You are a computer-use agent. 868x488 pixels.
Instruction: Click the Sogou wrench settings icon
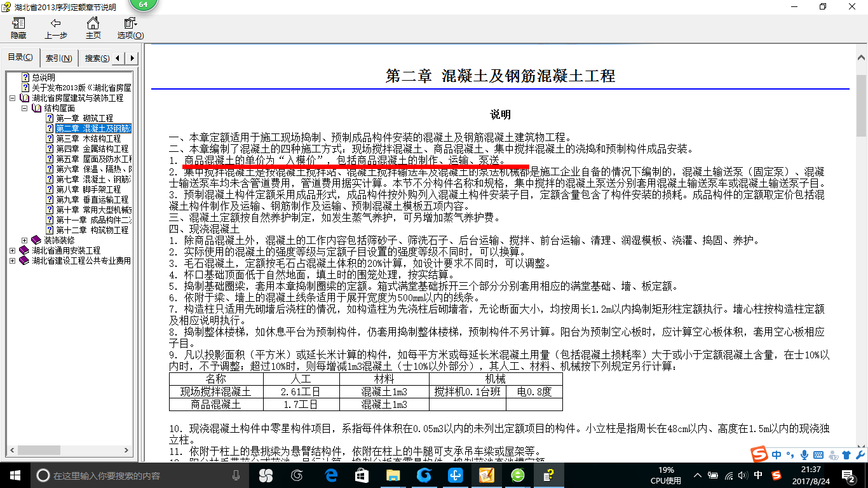click(x=860, y=454)
